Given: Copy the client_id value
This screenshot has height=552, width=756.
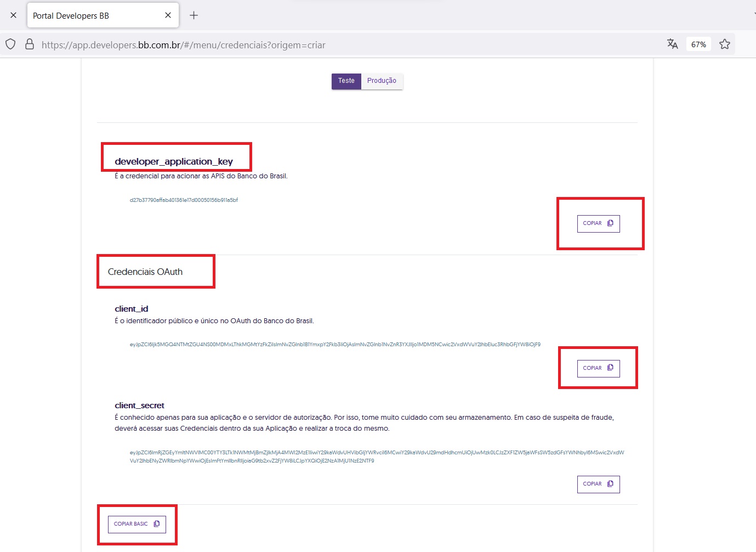Looking at the screenshot, I should point(598,368).
